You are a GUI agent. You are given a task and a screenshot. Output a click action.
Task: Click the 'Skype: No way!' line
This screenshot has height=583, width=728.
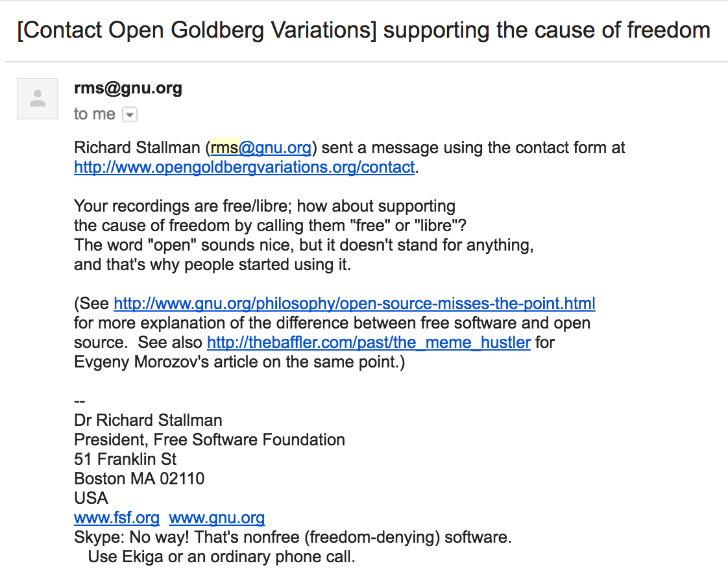293,538
